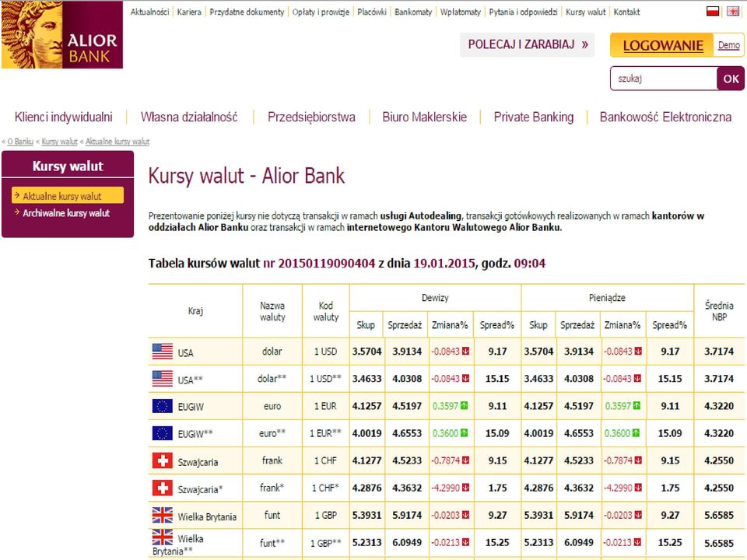Open Klienci indywidualni section
The height and width of the screenshot is (560, 747).
(x=63, y=117)
